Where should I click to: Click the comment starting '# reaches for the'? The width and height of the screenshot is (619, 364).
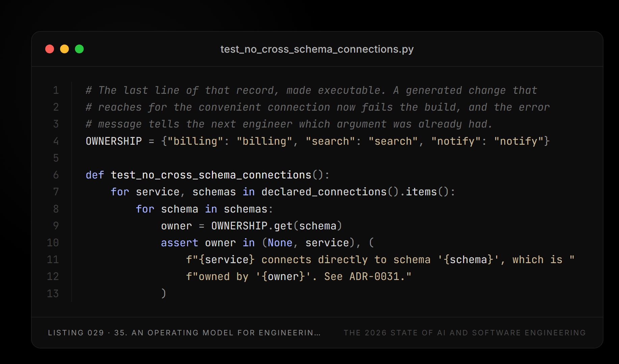318,107
